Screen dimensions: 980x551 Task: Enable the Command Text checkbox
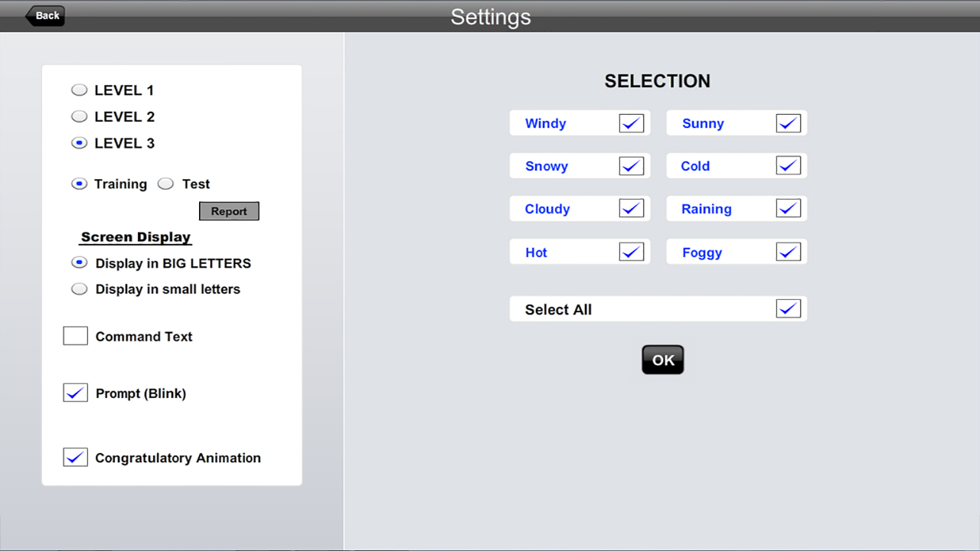[x=75, y=336]
